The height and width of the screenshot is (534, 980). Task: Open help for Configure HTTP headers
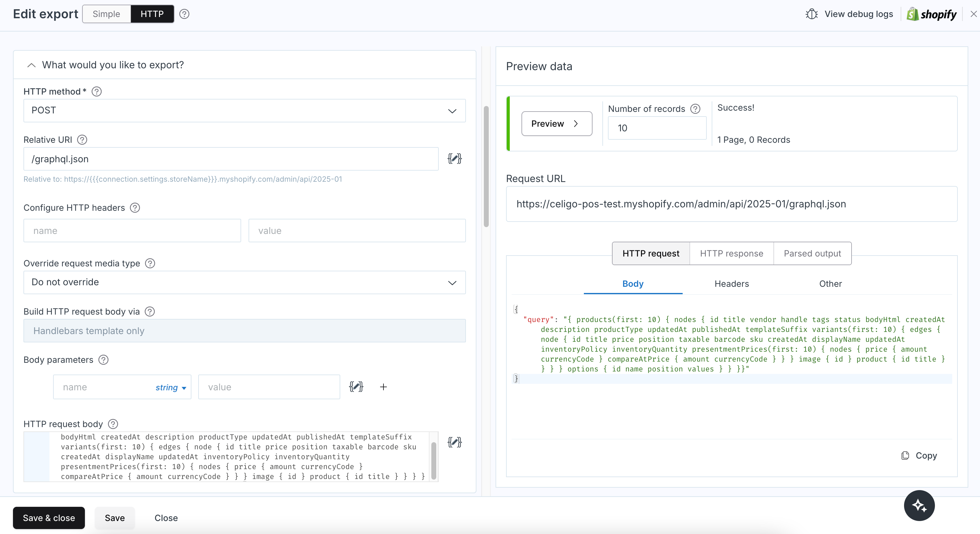[135, 208]
